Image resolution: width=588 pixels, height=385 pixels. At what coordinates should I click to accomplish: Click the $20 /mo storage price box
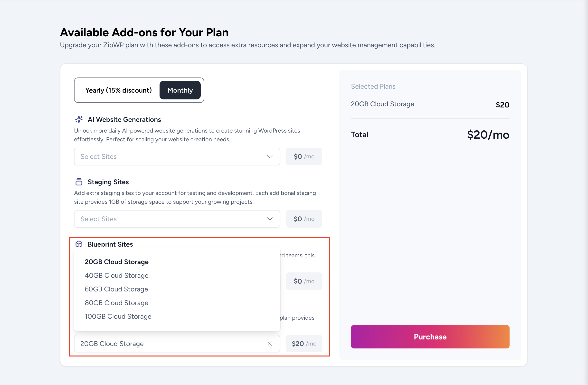click(304, 344)
